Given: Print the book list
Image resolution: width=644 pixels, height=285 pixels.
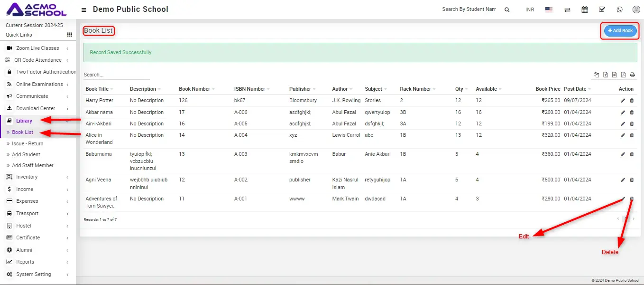Looking at the screenshot, I should tap(632, 75).
